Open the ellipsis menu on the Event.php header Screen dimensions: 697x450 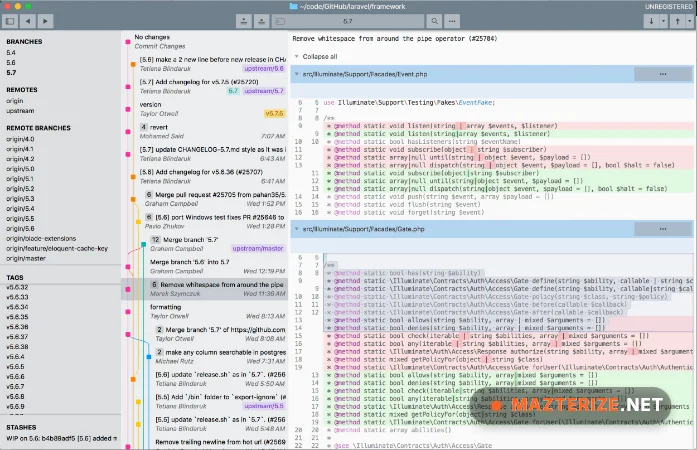click(x=663, y=74)
